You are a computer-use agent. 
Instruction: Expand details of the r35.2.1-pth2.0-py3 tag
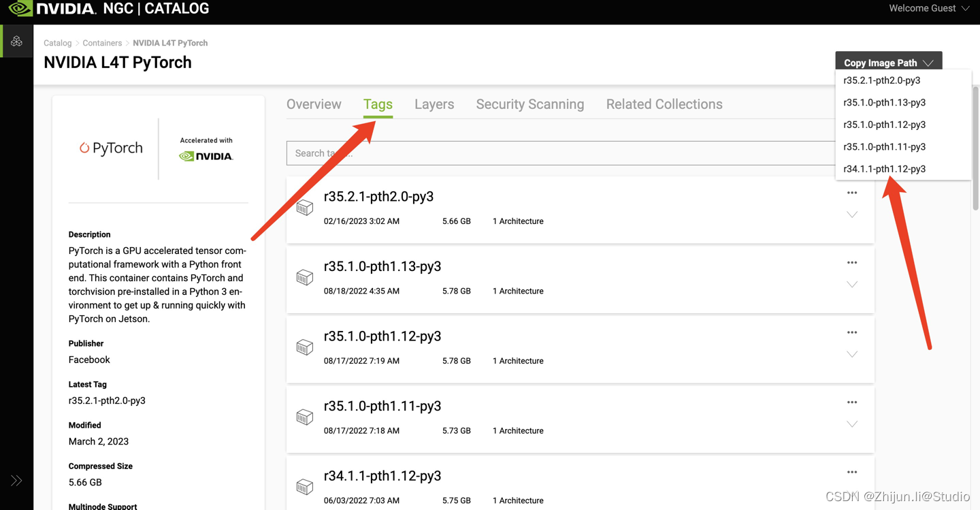click(852, 214)
